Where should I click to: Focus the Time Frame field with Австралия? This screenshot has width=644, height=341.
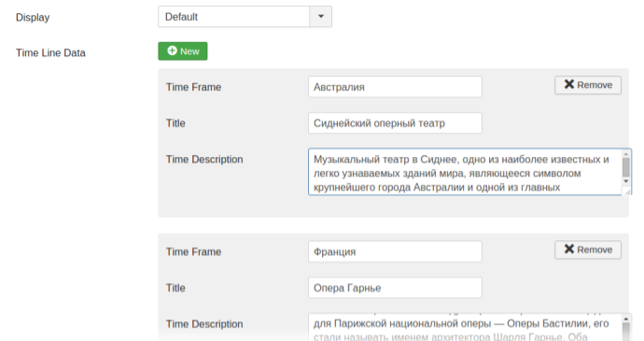tap(395, 87)
